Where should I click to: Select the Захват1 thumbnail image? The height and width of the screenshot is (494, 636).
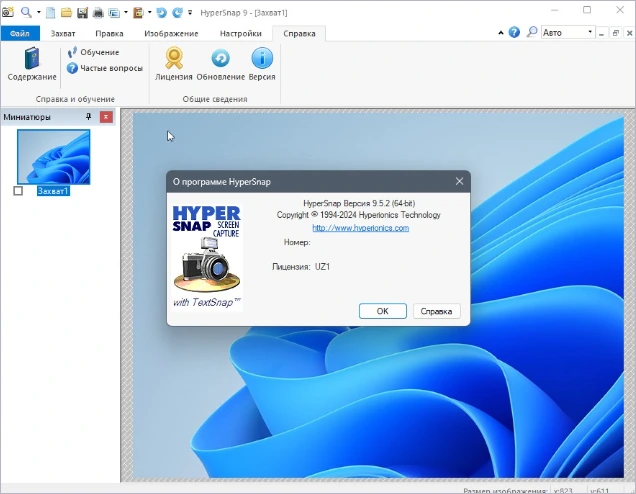(x=54, y=157)
